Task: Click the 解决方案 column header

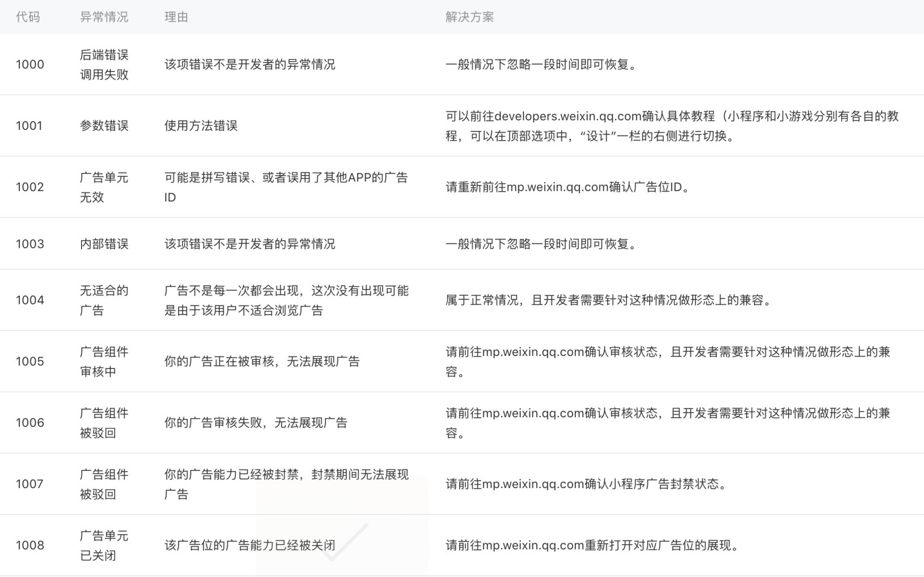Action: (469, 17)
